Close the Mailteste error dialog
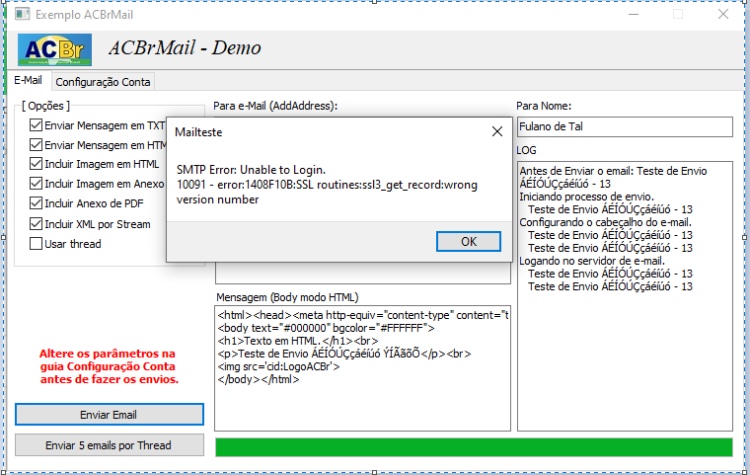This screenshot has height=475, width=750. tap(497, 132)
